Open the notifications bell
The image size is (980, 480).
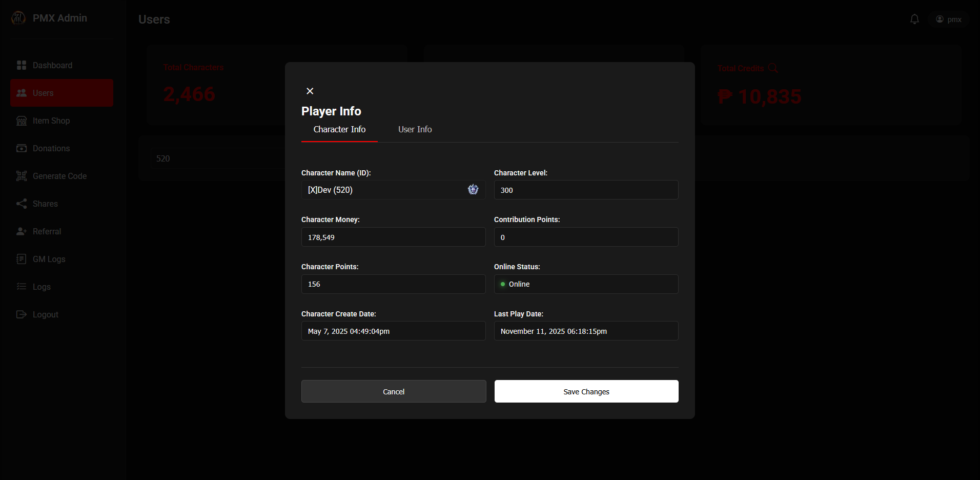pyautogui.click(x=914, y=19)
